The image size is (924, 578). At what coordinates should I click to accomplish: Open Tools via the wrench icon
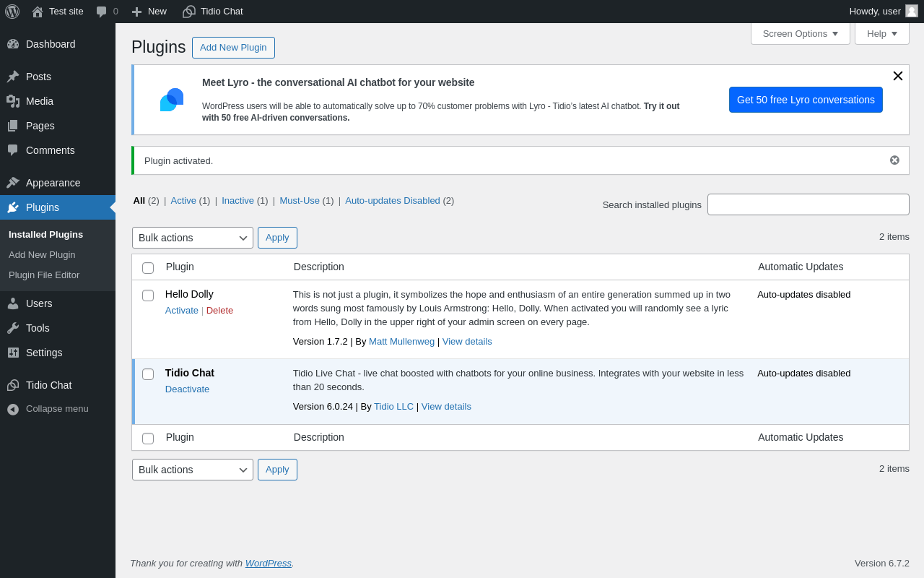(13, 328)
